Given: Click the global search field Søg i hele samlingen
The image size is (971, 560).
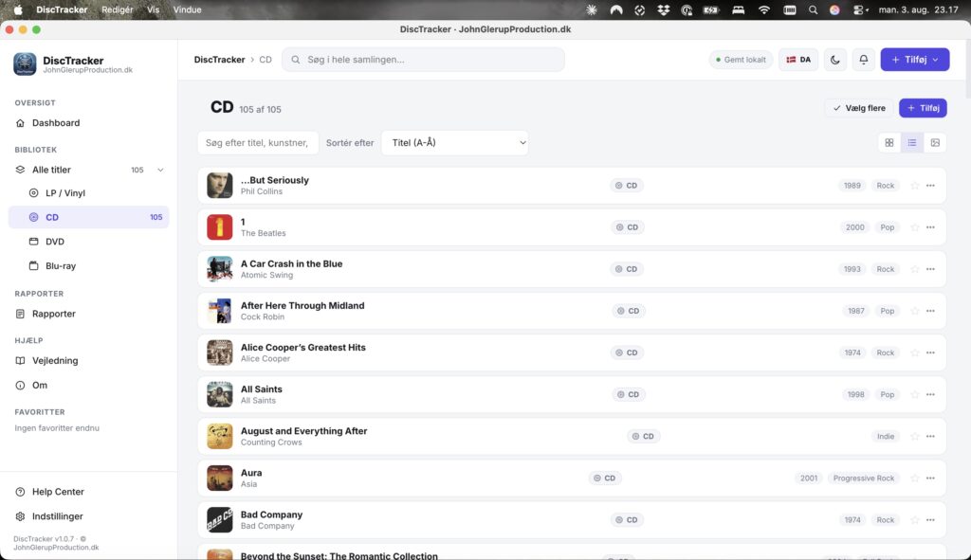Looking at the screenshot, I should click(423, 60).
